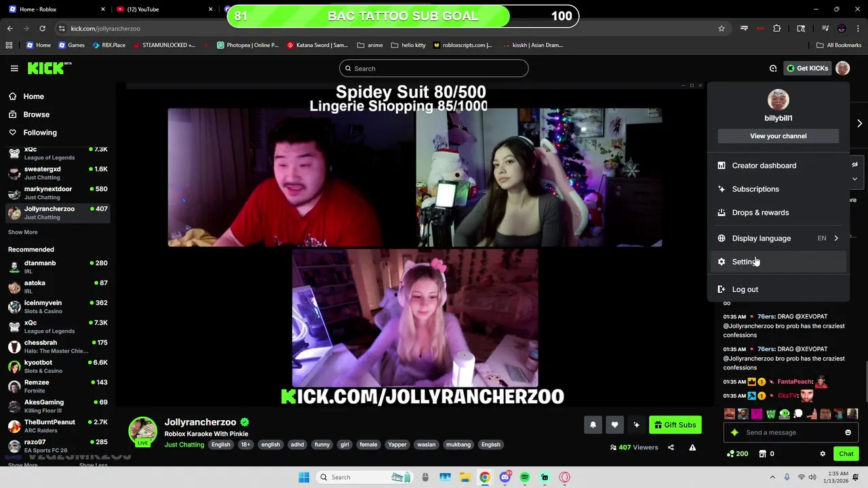Click the Get KICKs button
Viewport: 868px width, 488px height.
[807, 68]
